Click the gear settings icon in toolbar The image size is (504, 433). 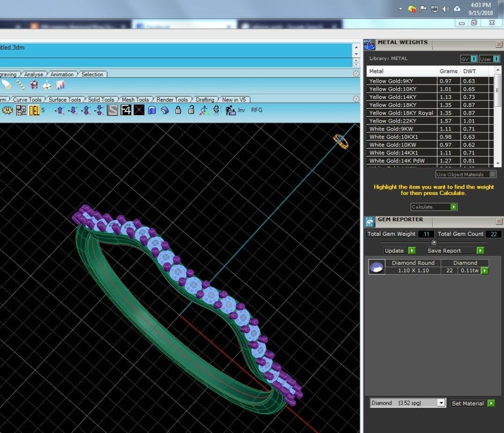(7, 110)
